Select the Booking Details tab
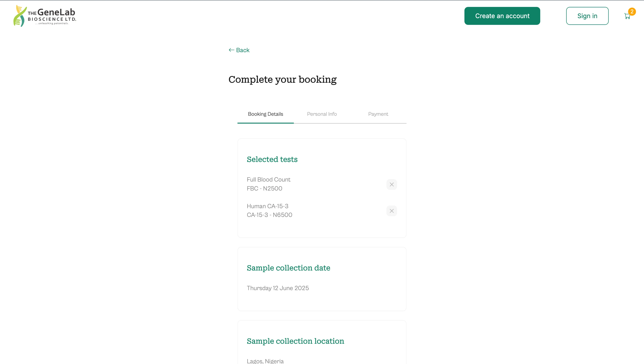 [265, 114]
